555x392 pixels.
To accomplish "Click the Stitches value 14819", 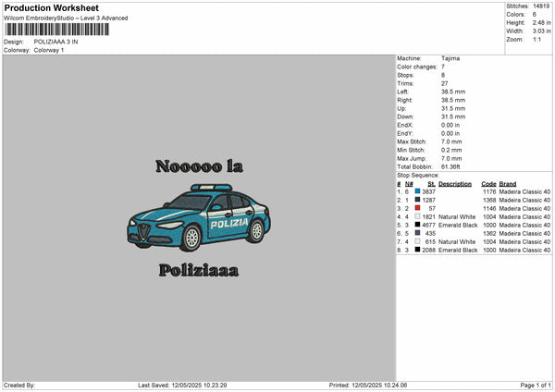I will click(541, 6).
